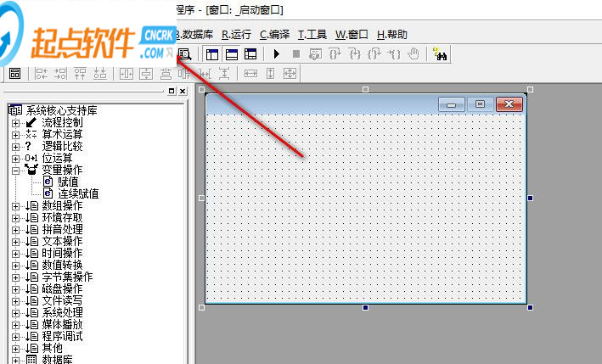Select the 文件读写 tree item
This screenshot has width=602, height=364.
pyautogui.click(x=62, y=300)
